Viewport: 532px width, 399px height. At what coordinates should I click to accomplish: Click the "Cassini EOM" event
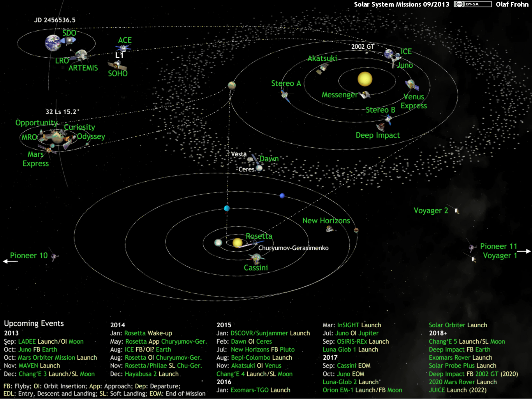354,365
